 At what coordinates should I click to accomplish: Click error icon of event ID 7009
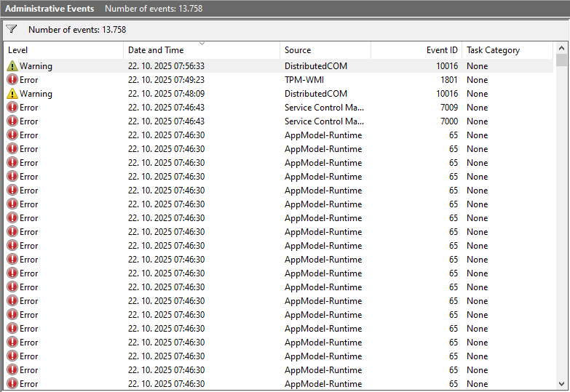click(x=12, y=108)
